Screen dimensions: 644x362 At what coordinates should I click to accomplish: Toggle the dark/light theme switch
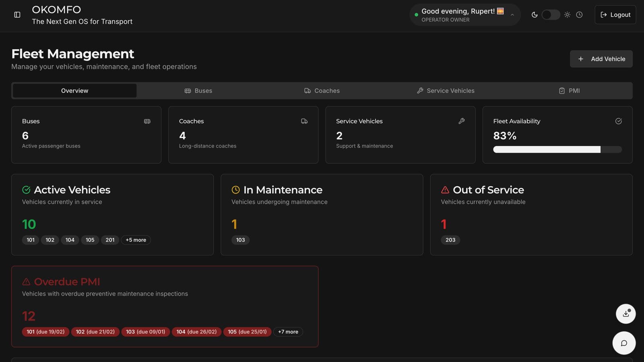[551, 15]
